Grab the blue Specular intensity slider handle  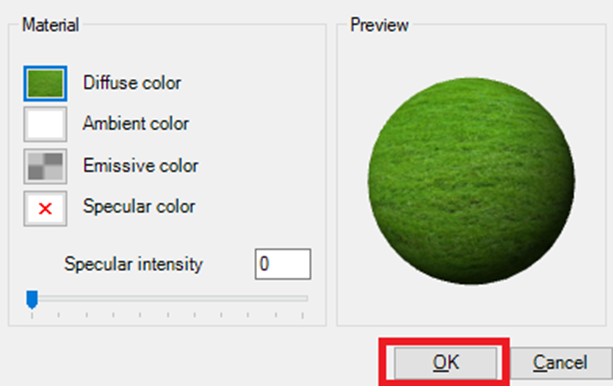pyautogui.click(x=32, y=300)
